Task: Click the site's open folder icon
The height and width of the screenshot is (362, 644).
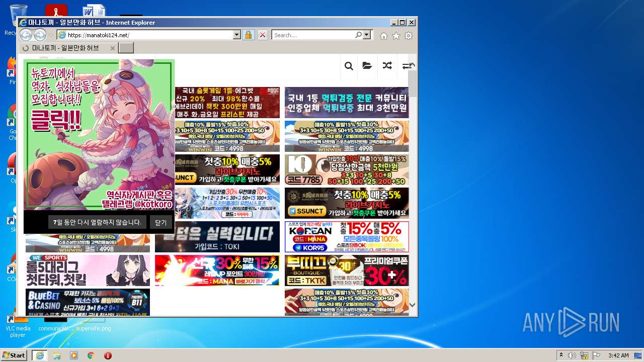Action: (367, 66)
